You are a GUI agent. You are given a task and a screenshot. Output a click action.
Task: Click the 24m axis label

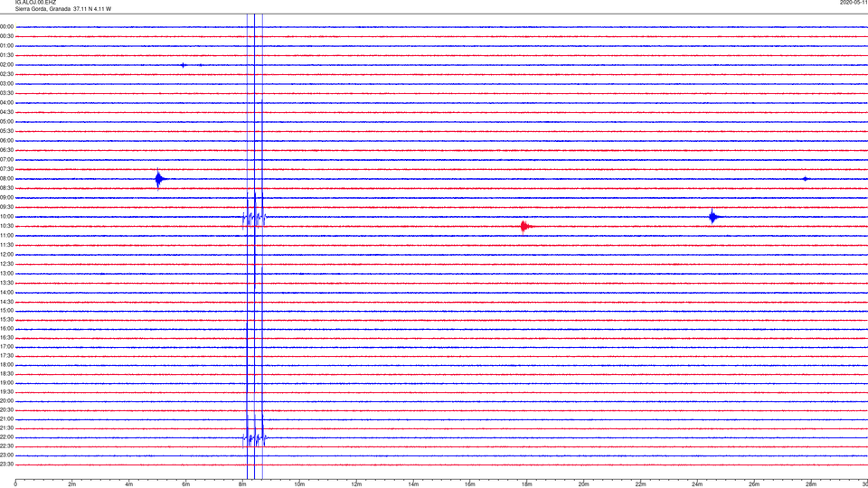pos(697,484)
